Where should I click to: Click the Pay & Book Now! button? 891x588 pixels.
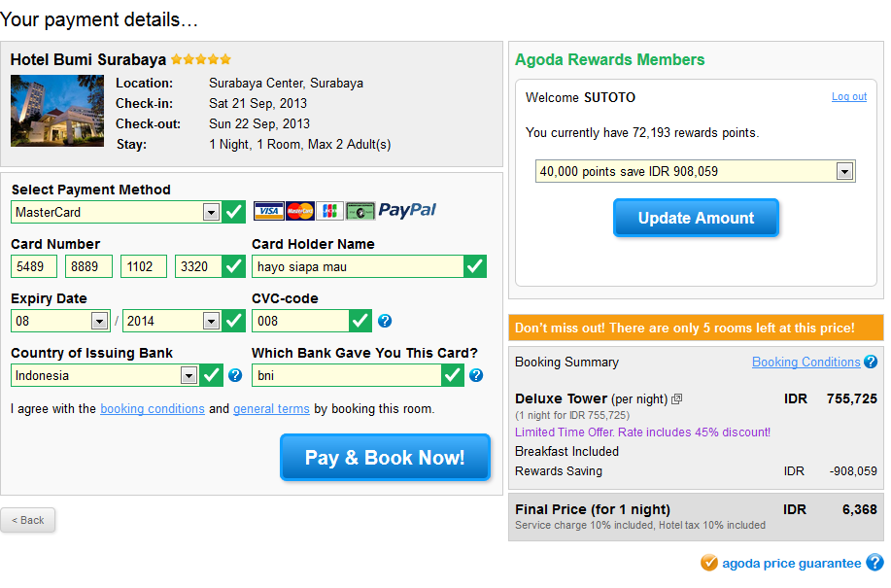[x=386, y=458]
